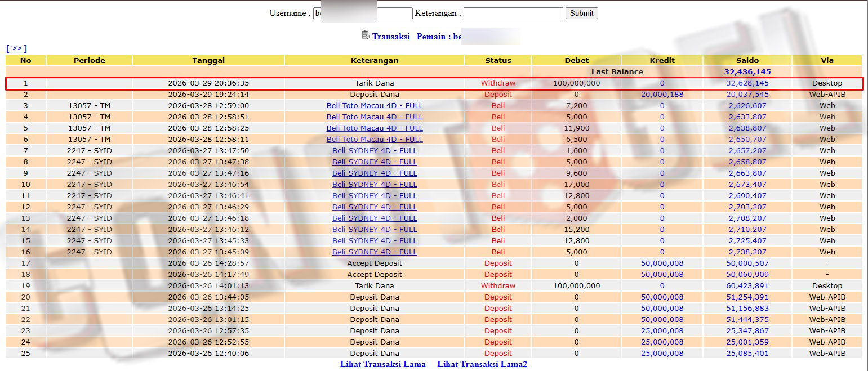Viewport: 868px width, 371px height.
Task: Click Accept Deposit in row 17
Action: (375, 263)
